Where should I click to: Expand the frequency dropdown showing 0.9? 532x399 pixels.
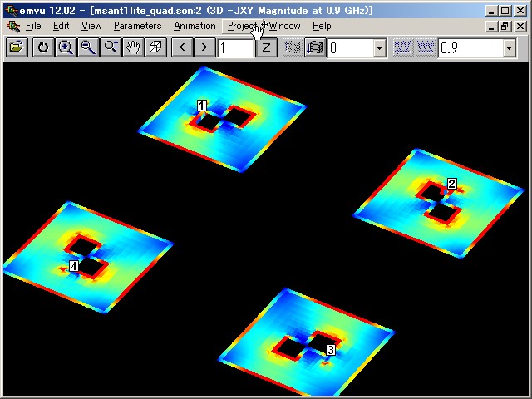click(x=509, y=48)
